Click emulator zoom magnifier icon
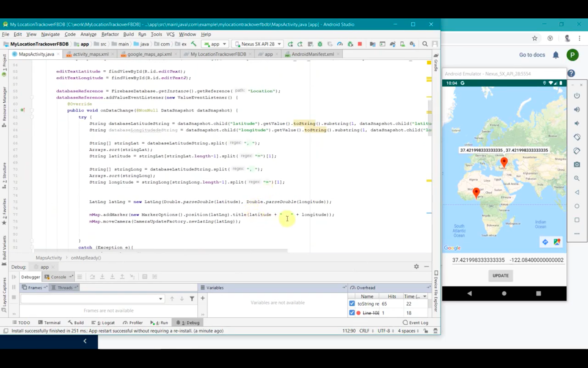The image size is (588, 368). pyautogui.click(x=577, y=178)
